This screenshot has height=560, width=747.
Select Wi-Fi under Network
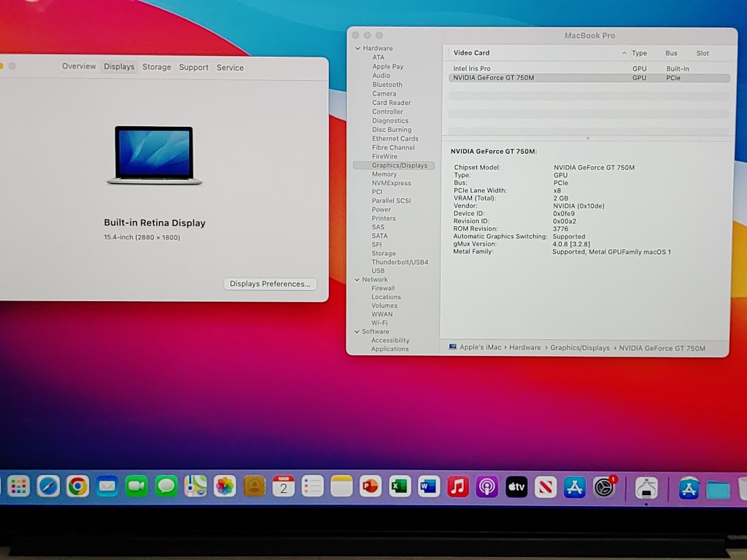(379, 323)
